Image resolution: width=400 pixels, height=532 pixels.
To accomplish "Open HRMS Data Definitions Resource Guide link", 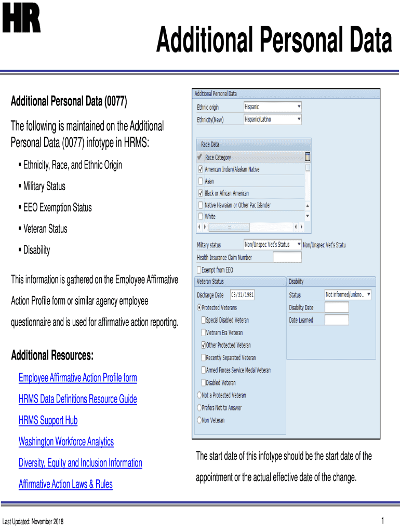I will tap(78, 399).
